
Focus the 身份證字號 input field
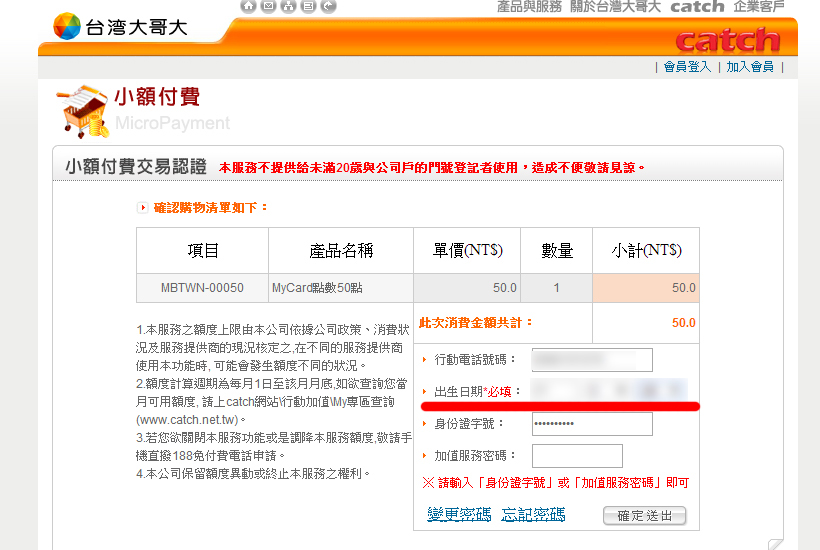(592, 423)
